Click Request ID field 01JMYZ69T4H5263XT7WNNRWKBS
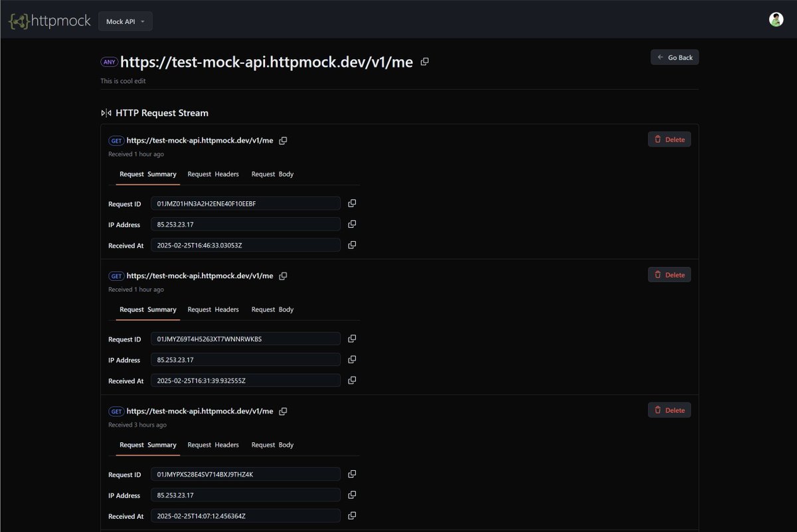Screen dimensions: 797x532 (246, 339)
